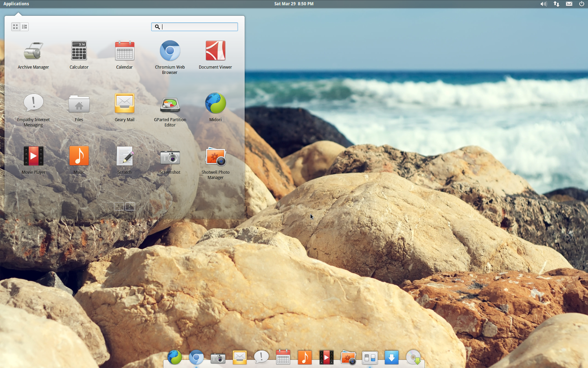Focus the launcher search field
Screen dimensions: 588x368
[194, 26]
